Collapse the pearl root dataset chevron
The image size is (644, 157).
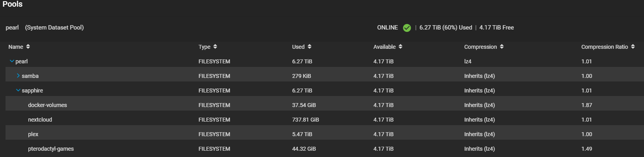coord(12,61)
